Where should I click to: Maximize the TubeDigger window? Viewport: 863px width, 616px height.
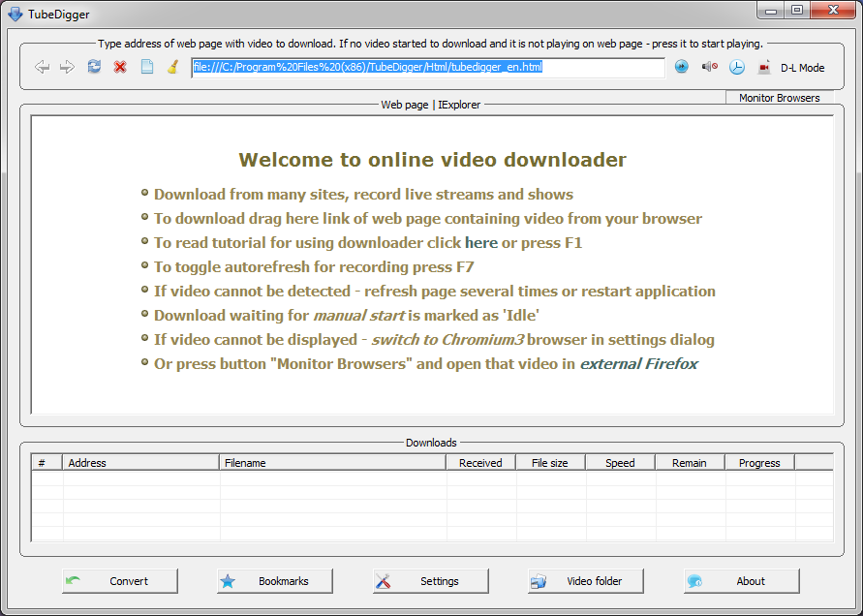click(x=796, y=11)
